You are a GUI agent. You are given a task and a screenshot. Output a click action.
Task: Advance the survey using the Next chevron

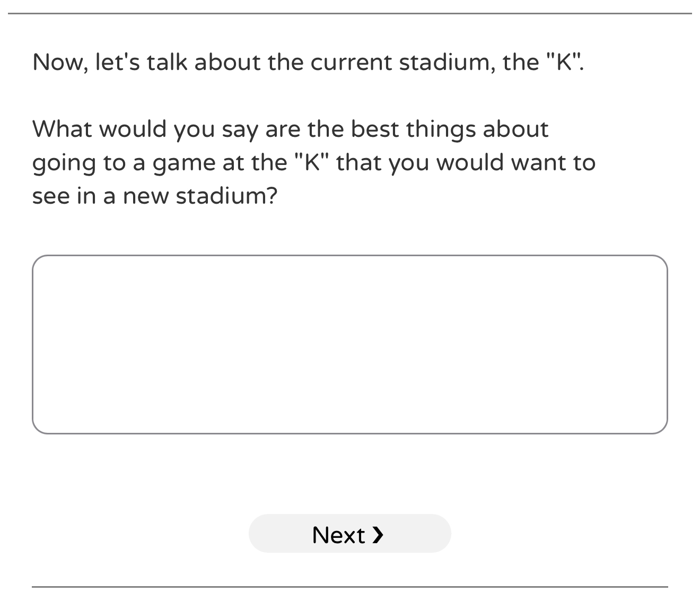[x=378, y=534]
